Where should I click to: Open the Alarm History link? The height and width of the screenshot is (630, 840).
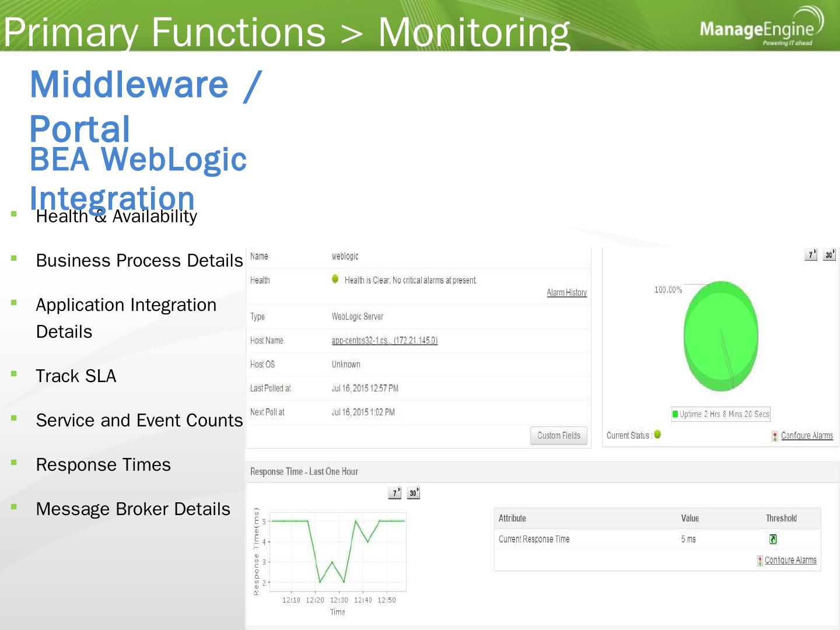tap(566, 293)
